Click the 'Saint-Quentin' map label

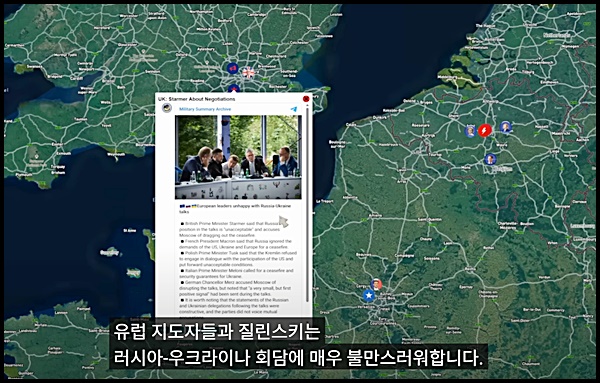[x=429, y=220]
